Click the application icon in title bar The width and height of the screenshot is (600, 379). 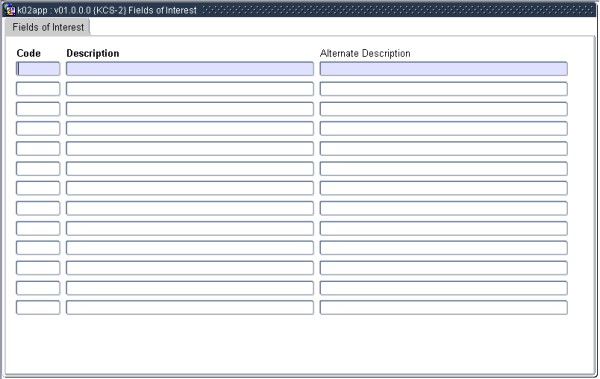pyautogui.click(x=9, y=10)
